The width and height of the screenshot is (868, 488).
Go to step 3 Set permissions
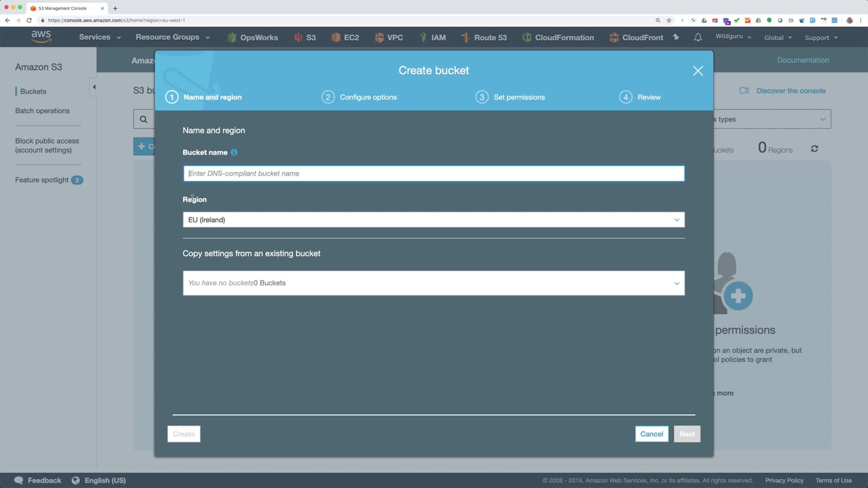coord(511,97)
